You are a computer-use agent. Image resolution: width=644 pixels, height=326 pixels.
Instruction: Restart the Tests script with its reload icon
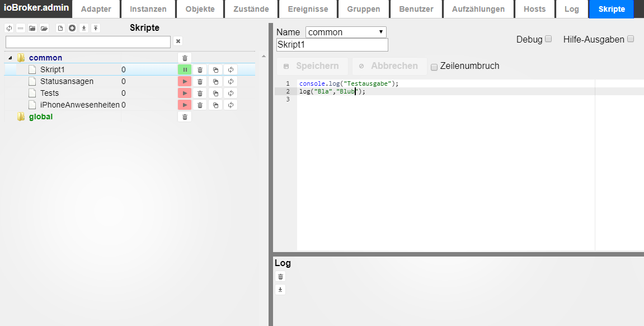[x=231, y=93]
